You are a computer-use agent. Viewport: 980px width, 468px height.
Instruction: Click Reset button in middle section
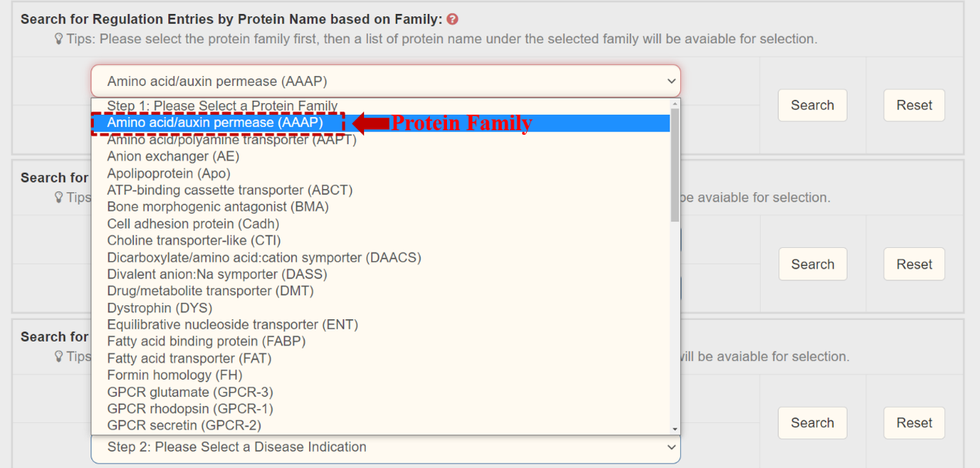(x=914, y=264)
